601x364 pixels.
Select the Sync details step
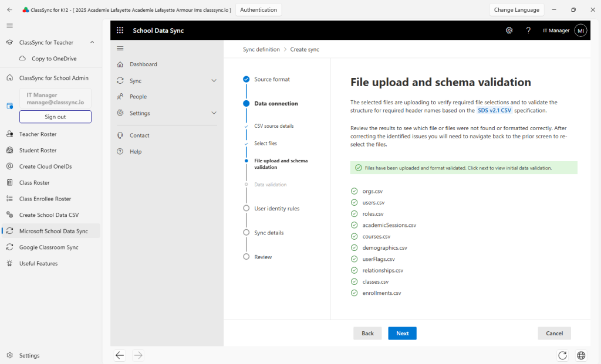268,233
